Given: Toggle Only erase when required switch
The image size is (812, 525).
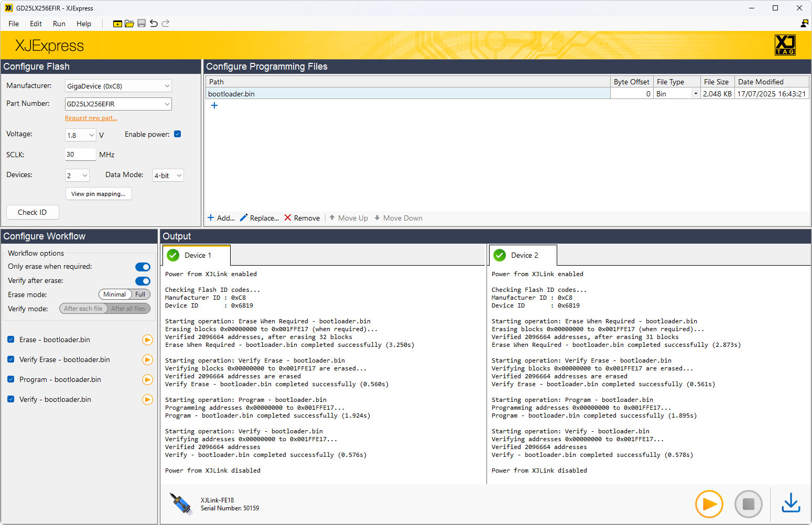Looking at the screenshot, I should click(143, 267).
